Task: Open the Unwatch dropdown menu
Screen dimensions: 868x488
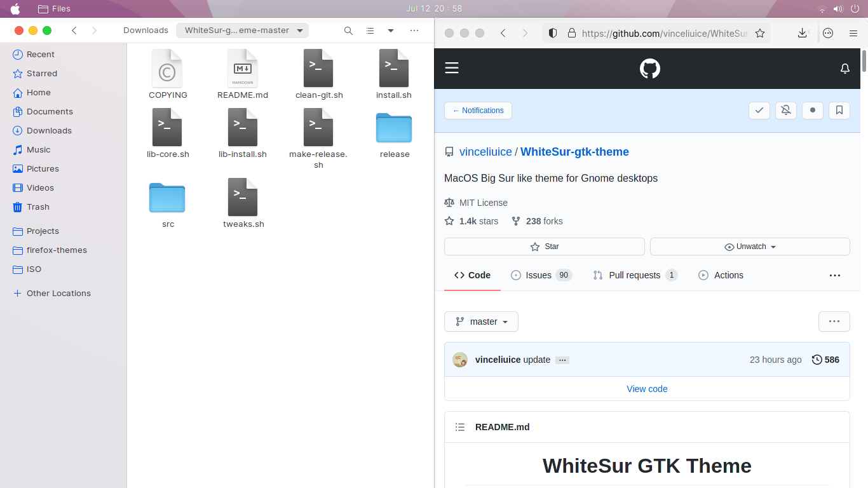Action: pyautogui.click(x=750, y=247)
